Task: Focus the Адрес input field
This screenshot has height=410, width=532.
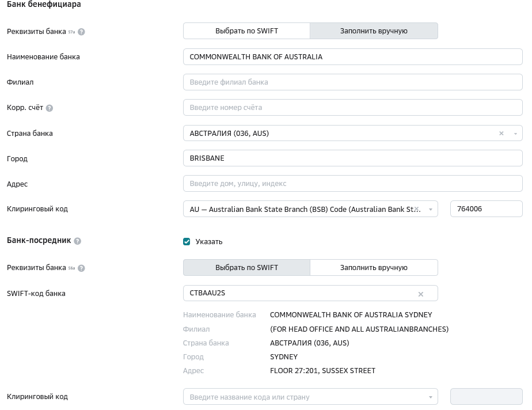Action: click(x=352, y=184)
